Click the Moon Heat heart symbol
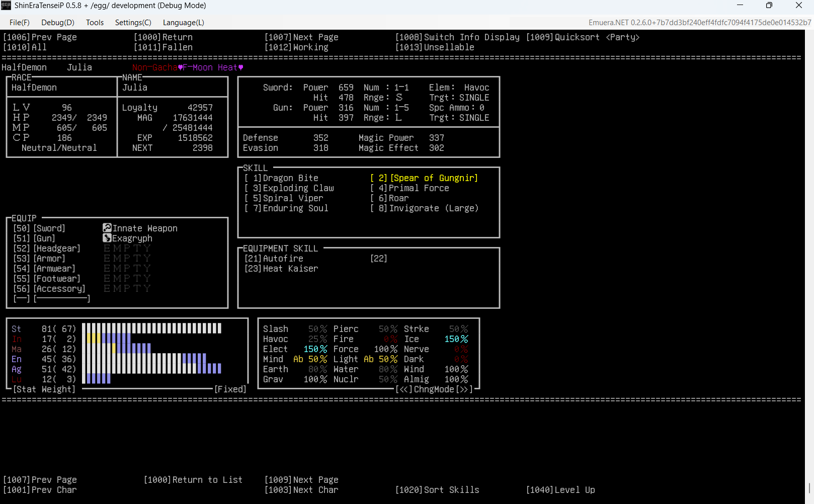 240,67
